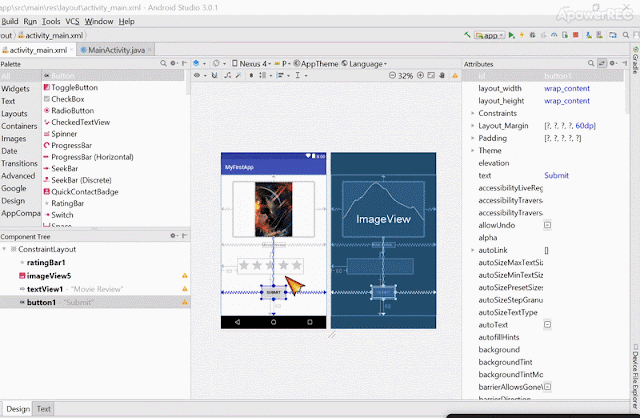This screenshot has width=640, height=418.
Task: Open the Align dropdown in toolbar
Action: click(283, 76)
